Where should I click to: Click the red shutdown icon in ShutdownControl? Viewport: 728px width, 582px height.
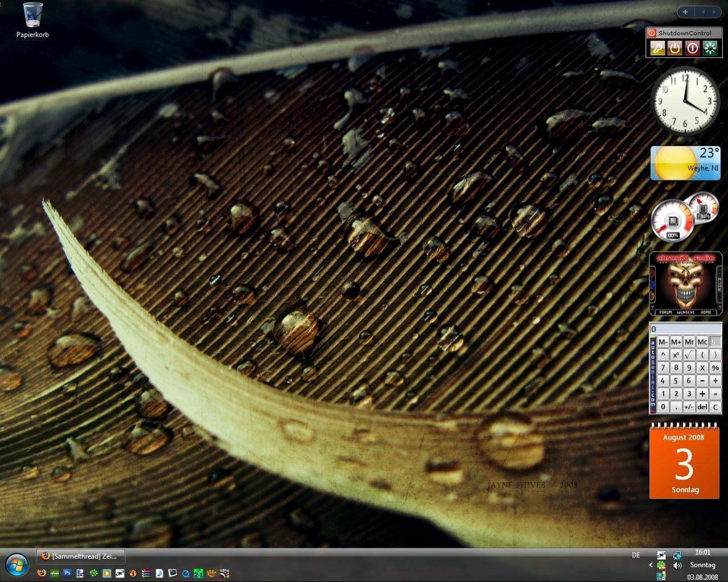click(692, 48)
